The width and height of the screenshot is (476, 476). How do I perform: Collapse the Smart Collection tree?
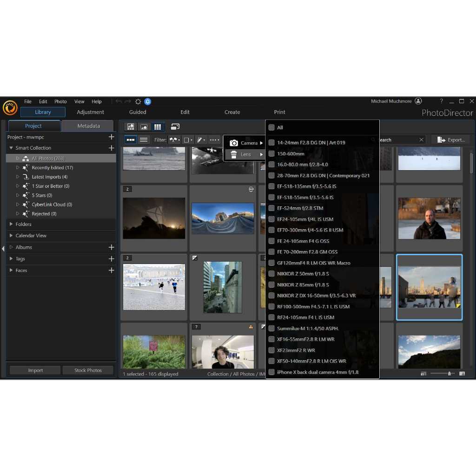(x=11, y=148)
